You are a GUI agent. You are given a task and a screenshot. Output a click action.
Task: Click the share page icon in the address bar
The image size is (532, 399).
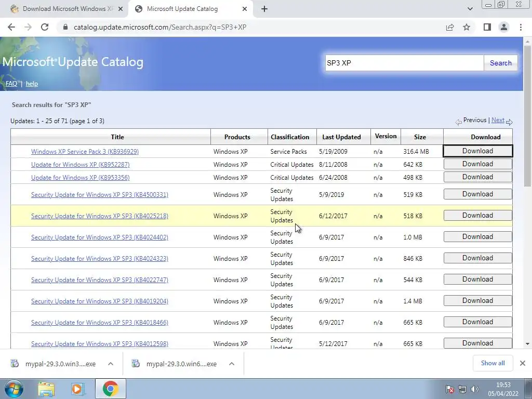click(x=450, y=27)
